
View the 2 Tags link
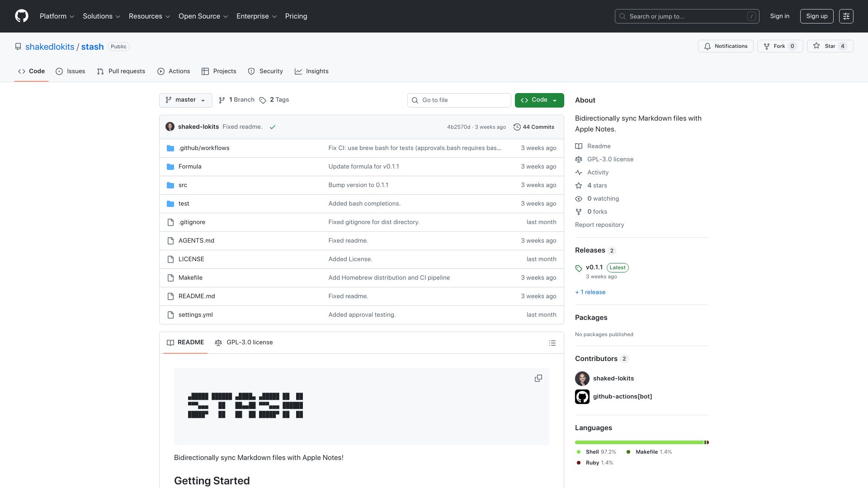pos(274,100)
